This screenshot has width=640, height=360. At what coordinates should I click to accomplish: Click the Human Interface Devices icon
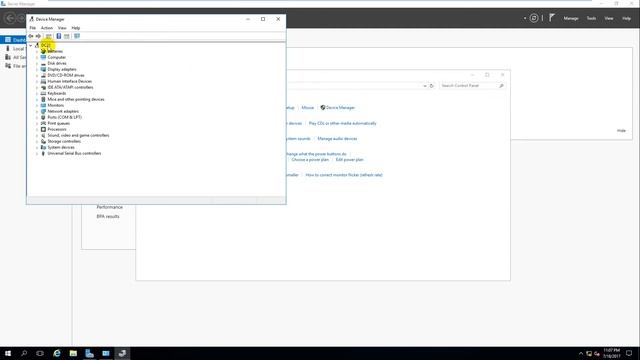tap(43, 81)
